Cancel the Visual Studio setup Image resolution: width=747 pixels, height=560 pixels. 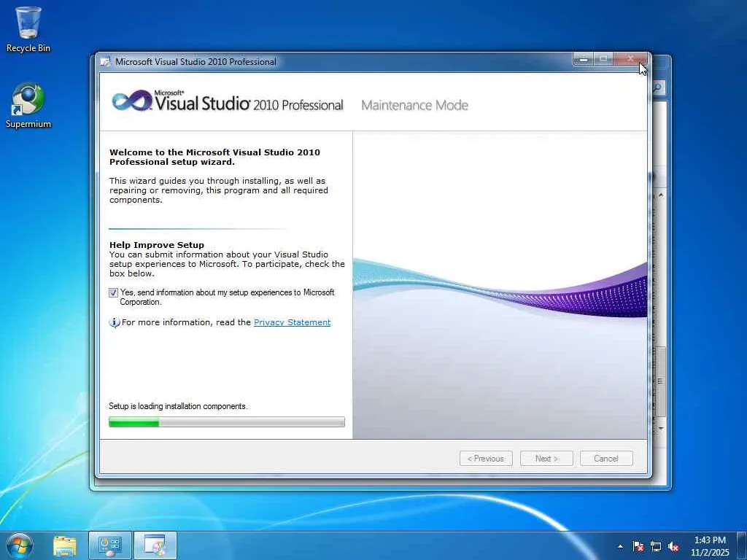pos(606,459)
